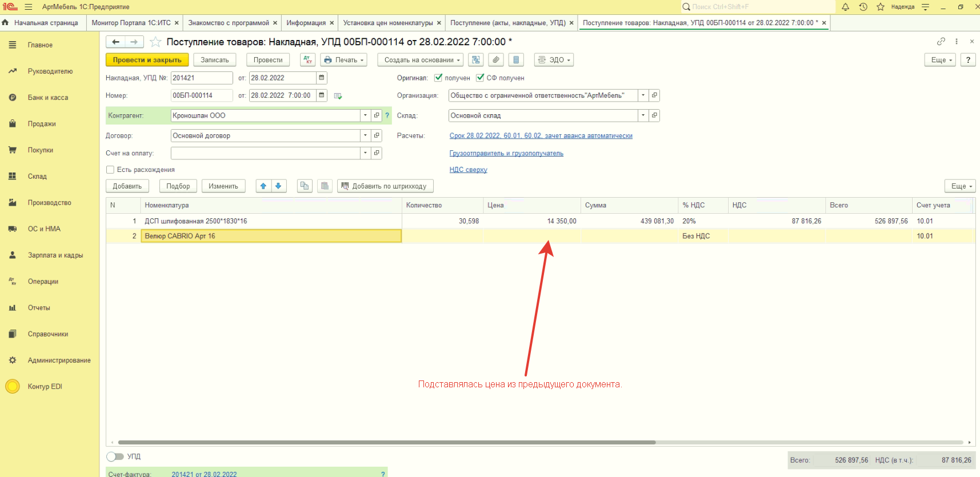Click the Дт/Кт postings icon
Image resolution: width=980 pixels, height=477 pixels.
pos(307,60)
